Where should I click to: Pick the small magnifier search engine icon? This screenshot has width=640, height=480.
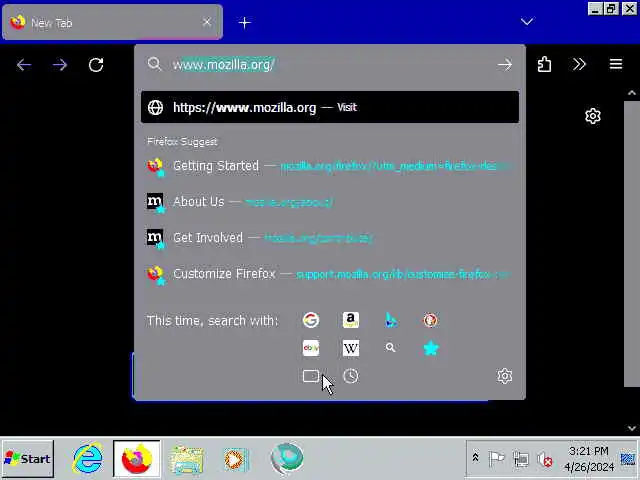click(390, 348)
